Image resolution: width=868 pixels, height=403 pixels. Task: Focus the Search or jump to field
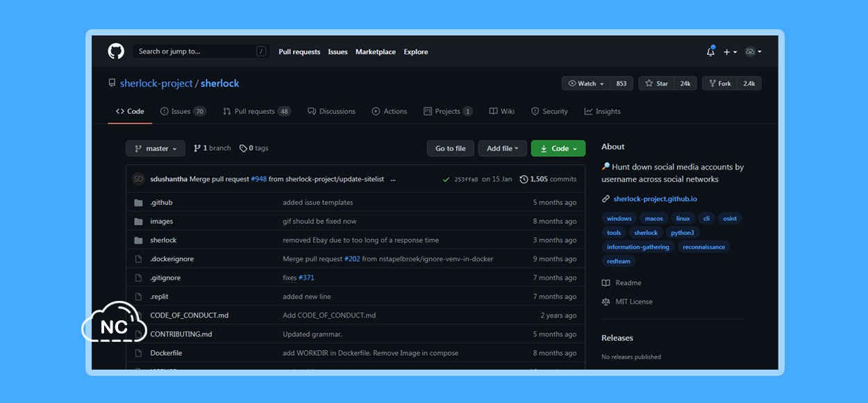click(201, 51)
